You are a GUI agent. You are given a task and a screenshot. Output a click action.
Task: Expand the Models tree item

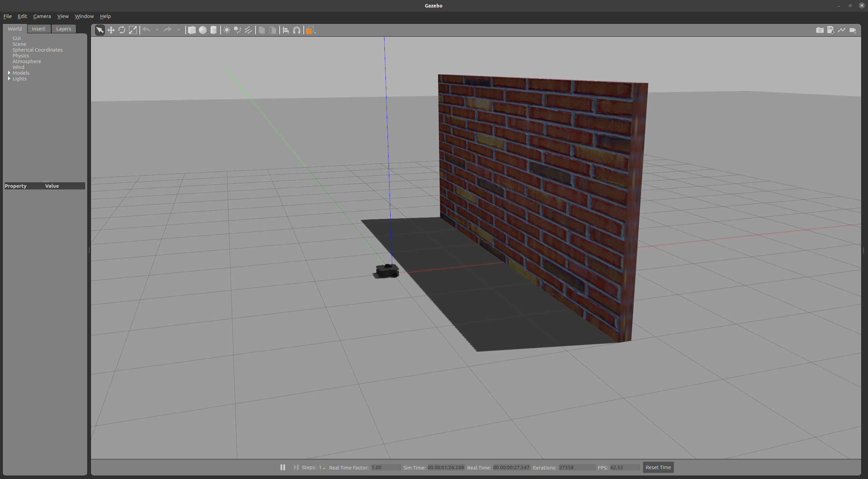(x=9, y=73)
